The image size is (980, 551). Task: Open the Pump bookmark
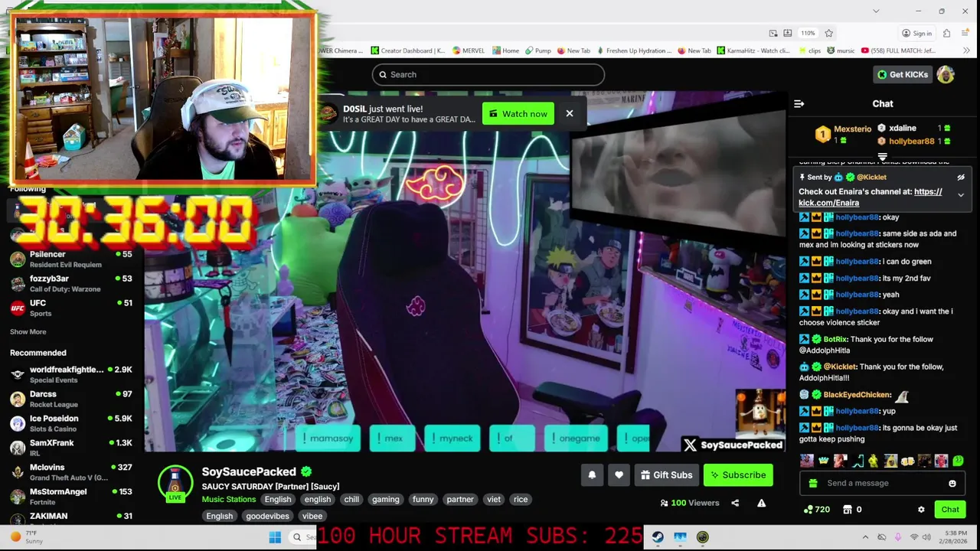click(537, 51)
